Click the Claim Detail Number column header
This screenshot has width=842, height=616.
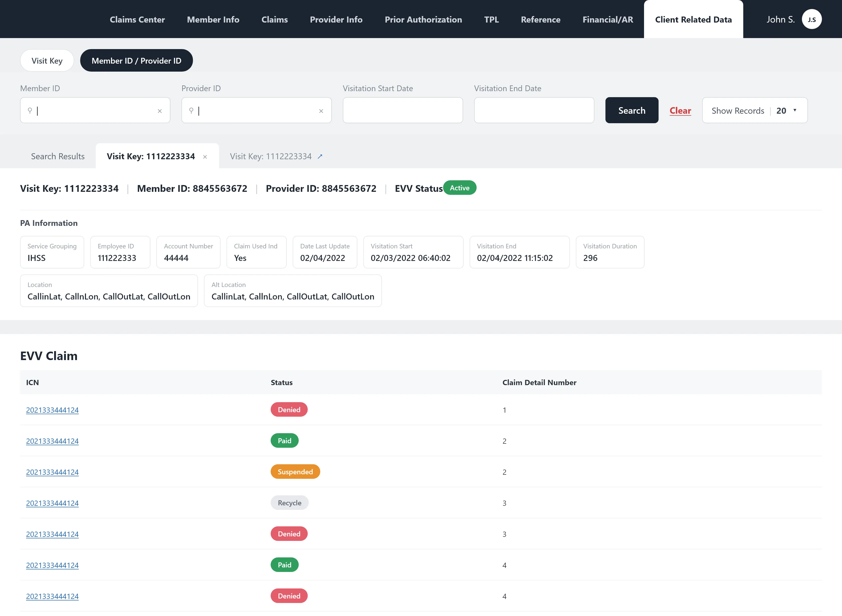point(539,382)
